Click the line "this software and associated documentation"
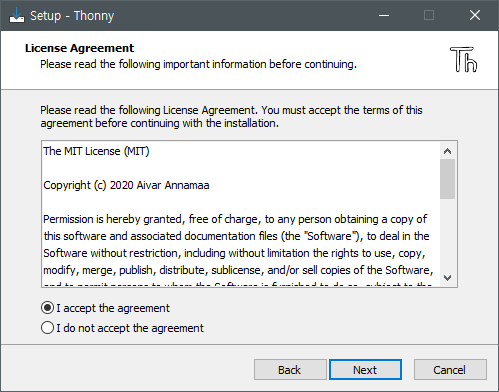 pyautogui.click(x=236, y=236)
